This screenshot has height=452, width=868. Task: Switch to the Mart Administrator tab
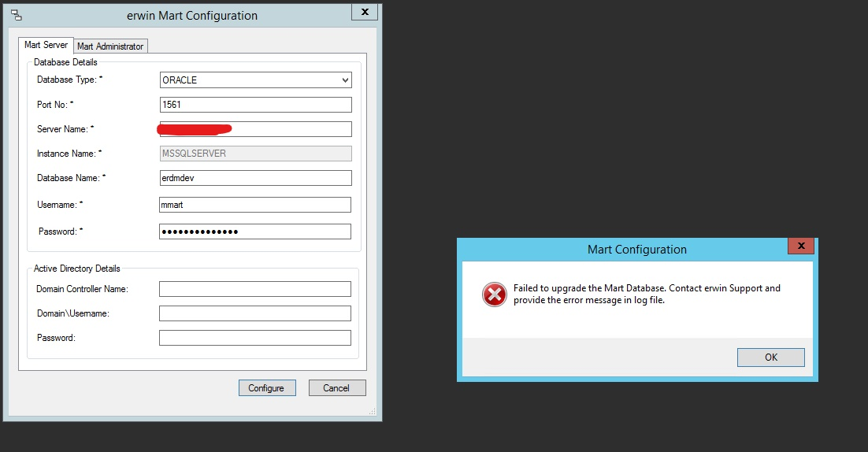[x=110, y=46]
